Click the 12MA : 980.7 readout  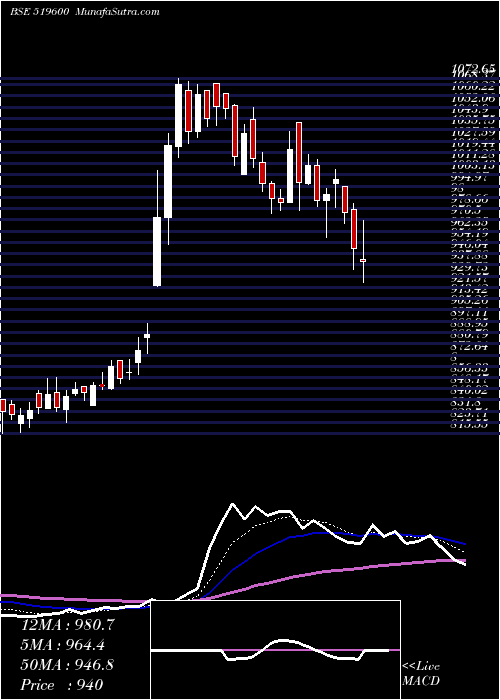pos(68,625)
